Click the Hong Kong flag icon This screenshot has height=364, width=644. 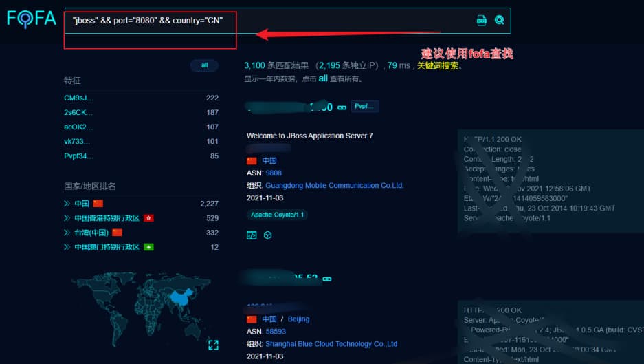pyautogui.click(x=148, y=218)
